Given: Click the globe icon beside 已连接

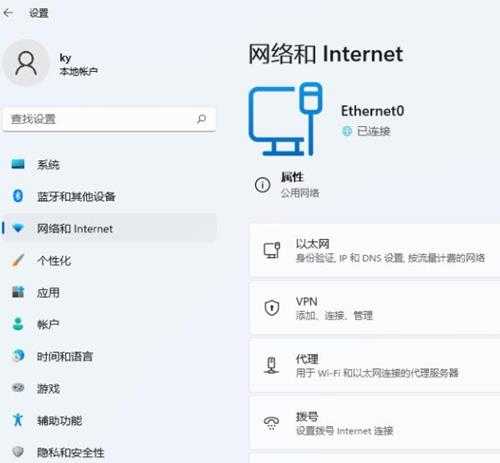Looking at the screenshot, I should (347, 131).
